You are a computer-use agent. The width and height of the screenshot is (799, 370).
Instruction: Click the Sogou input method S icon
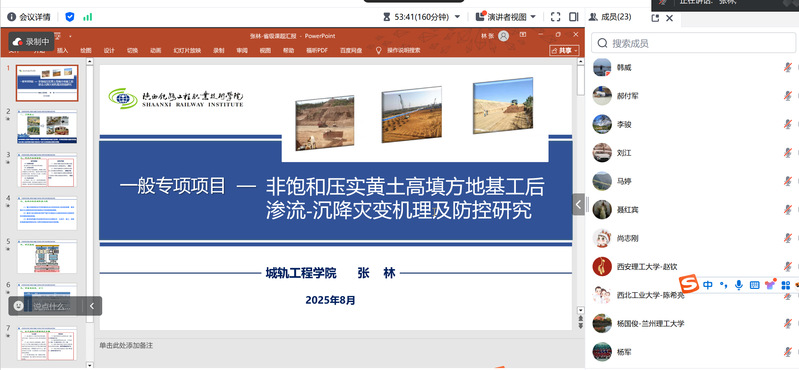coord(688,284)
